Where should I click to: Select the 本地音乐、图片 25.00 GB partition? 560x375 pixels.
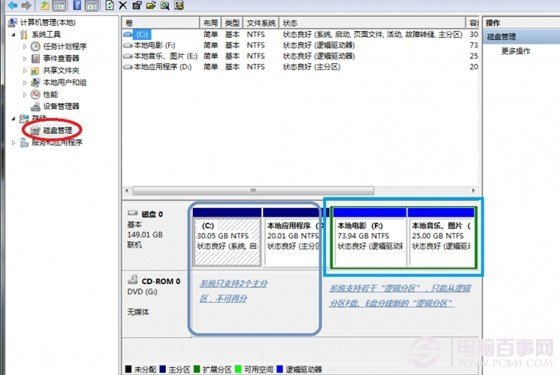(x=441, y=237)
